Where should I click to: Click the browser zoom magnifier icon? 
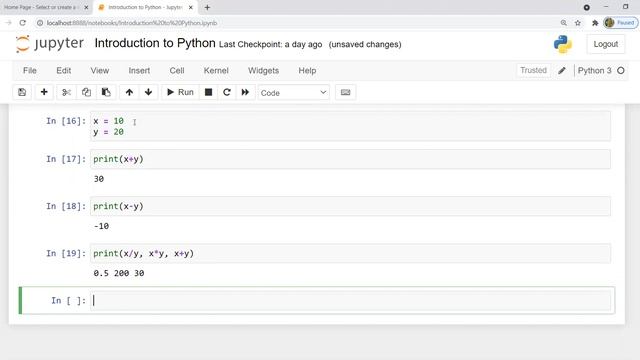564,23
